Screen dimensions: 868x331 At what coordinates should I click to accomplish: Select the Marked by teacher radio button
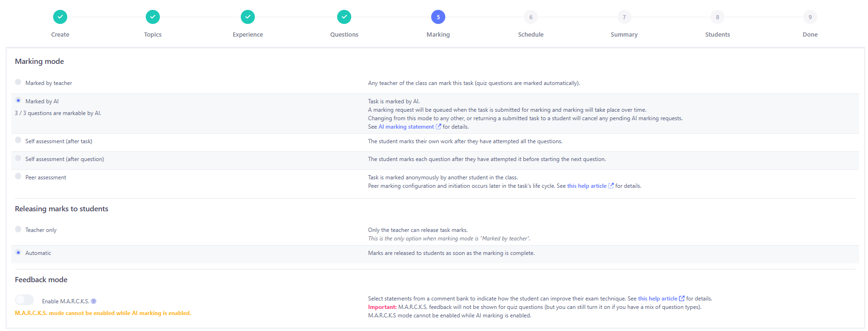tap(18, 82)
